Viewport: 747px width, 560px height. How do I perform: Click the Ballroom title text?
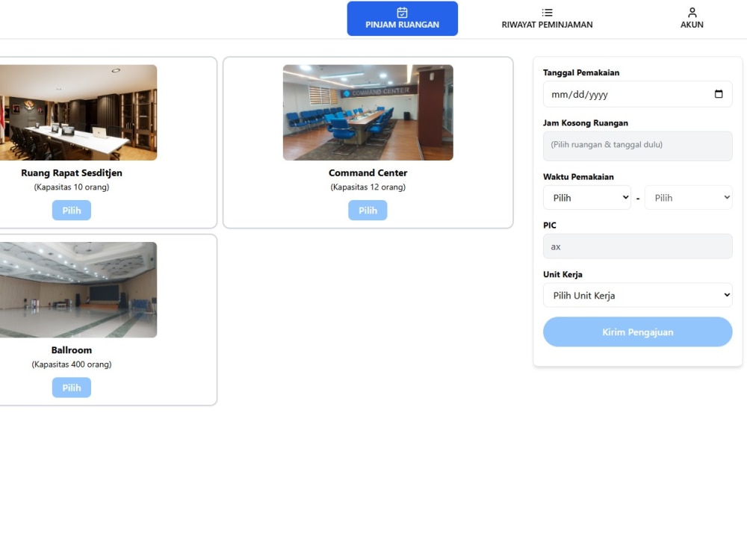click(72, 350)
